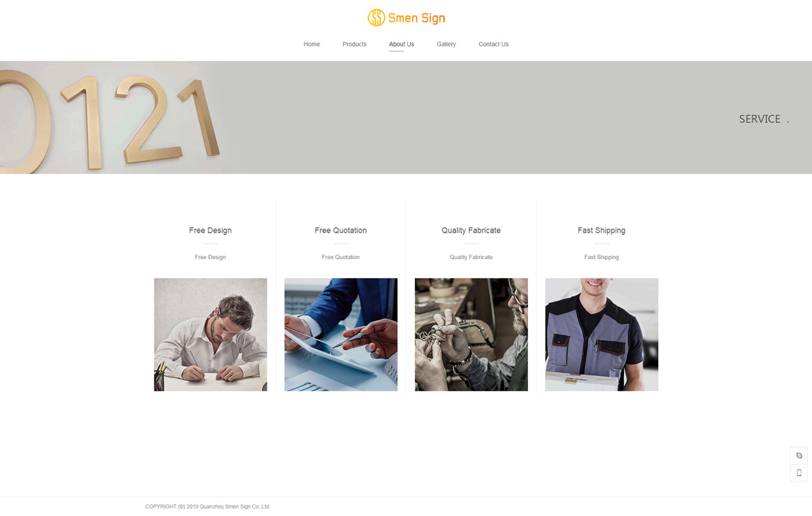Click the Free Design heading

coord(210,231)
